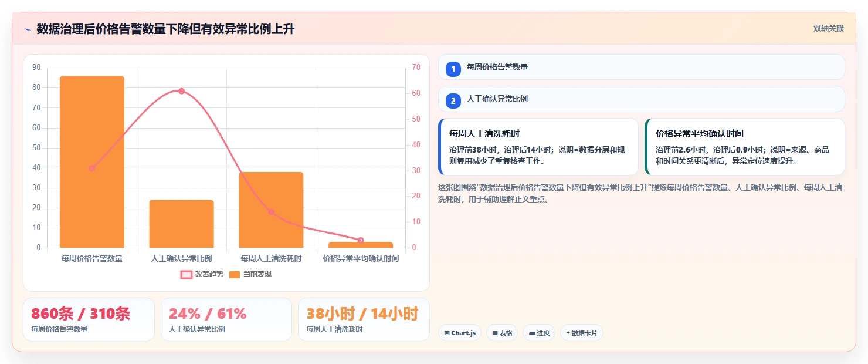Click the text 治理前2.6小时，治理后0.9小时
This screenshot has height=364, width=868.
click(x=709, y=150)
